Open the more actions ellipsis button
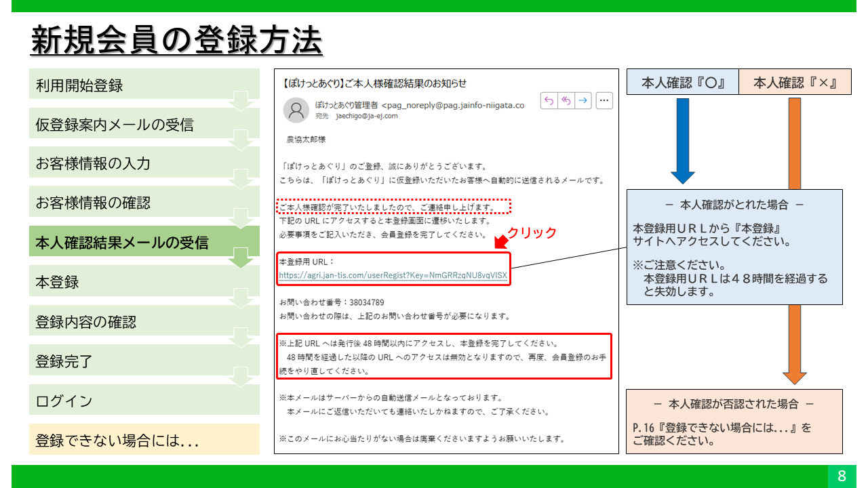This screenshot has height=488, width=868. (604, 101)
